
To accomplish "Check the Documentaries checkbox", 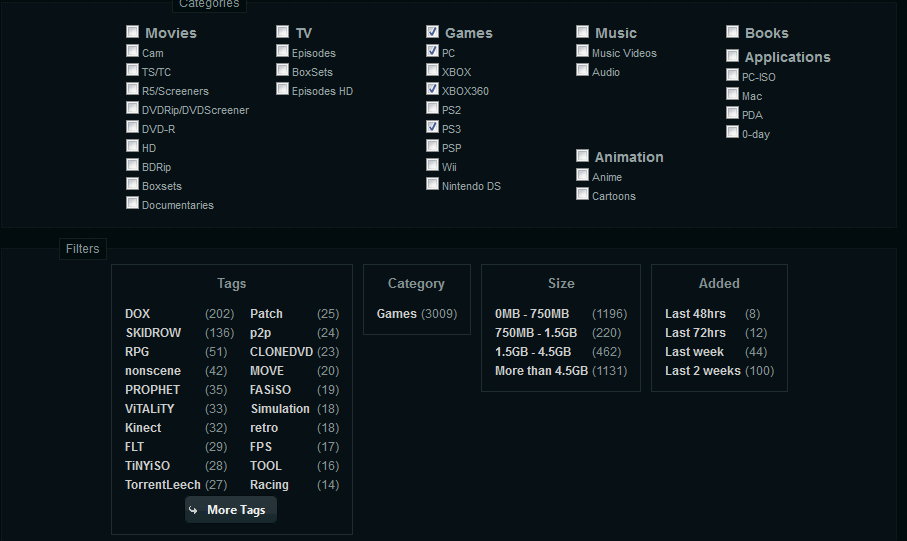I will [132, 203].
